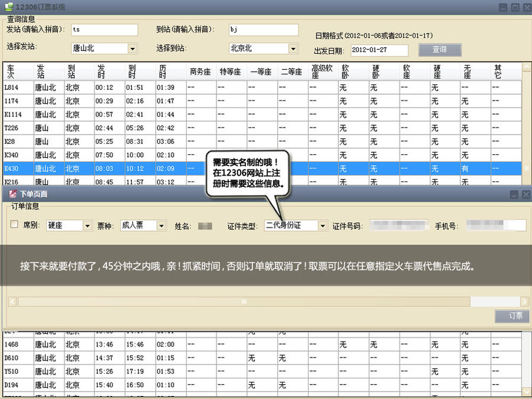This screenshot has width=532, height=399.
Task: Select train row K216
Action: (x=262, y=181)
